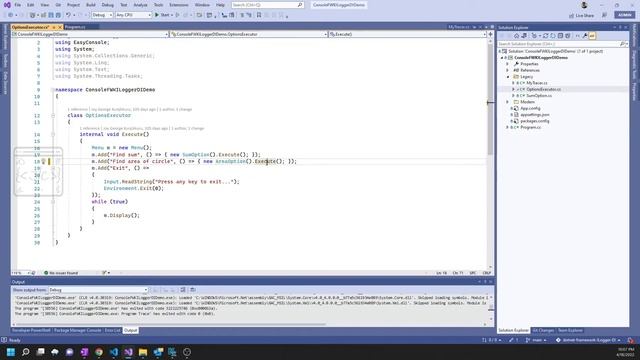Click the Clear All icon in Output

coord(183,290)
